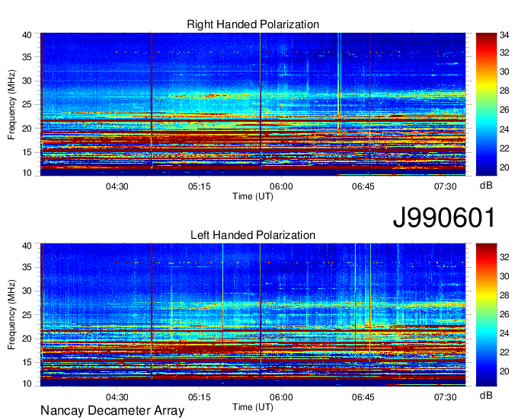The width and height of the screenshot is (518, 420).
Task: Pick "06:45" time tick of Left Handed plot
Action: tap(363, 397)
